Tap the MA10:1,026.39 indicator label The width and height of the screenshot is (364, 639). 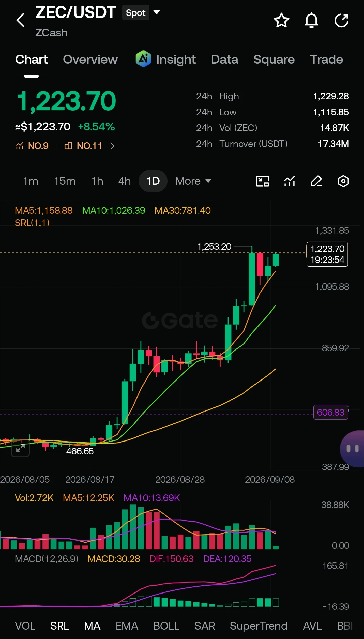click(114, 210)
